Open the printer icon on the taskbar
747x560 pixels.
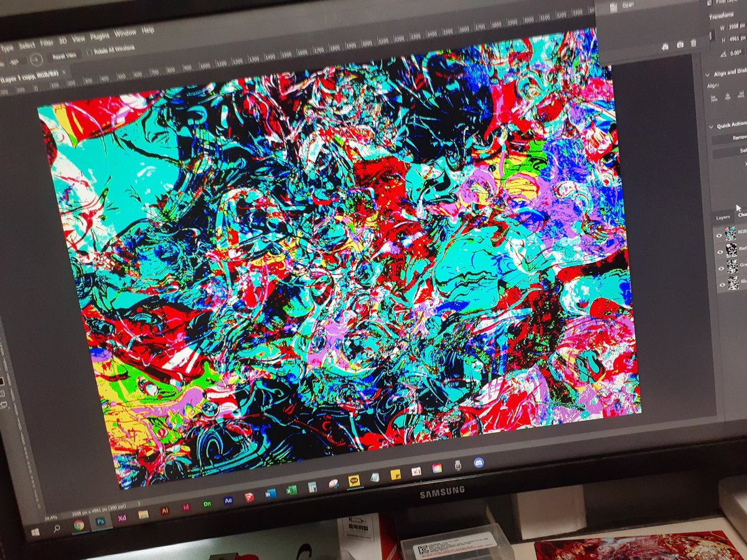pos(458,465)
